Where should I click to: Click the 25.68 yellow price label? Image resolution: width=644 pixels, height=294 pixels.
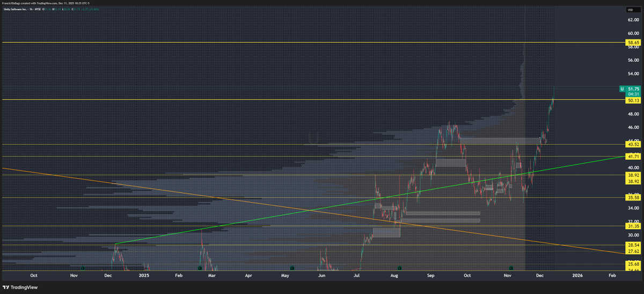point(633,264)
